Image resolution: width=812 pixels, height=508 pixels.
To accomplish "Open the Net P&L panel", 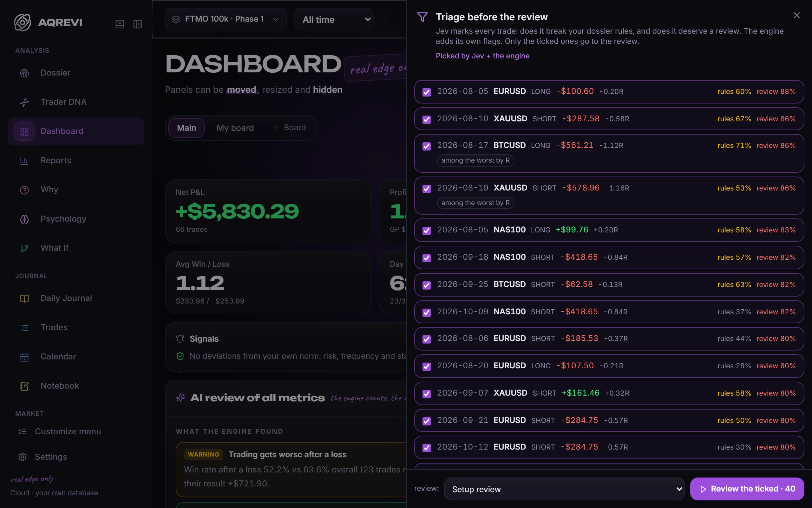I will (268, 211).
